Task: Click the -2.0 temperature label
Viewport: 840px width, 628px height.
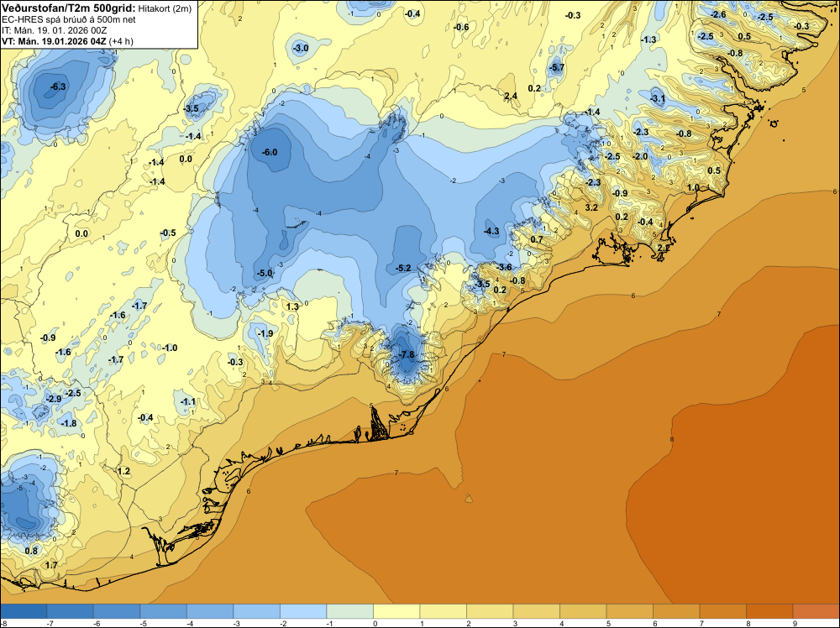Action: 640,157
